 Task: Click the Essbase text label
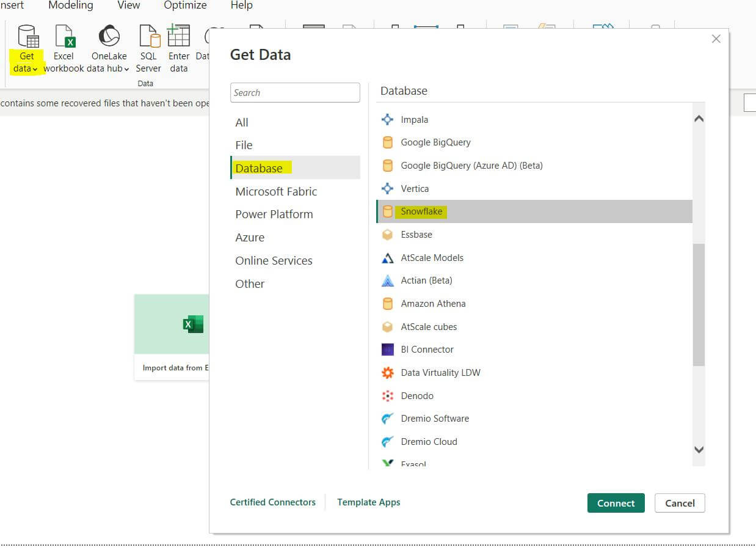[x=416, y=235]
